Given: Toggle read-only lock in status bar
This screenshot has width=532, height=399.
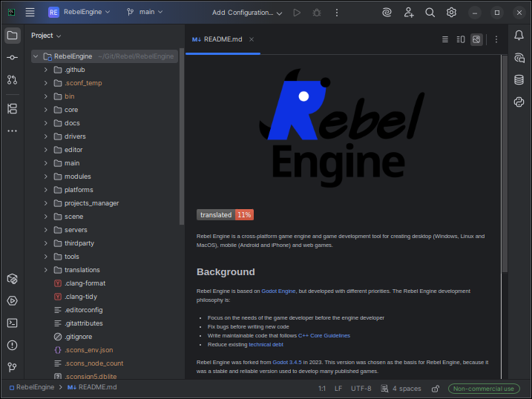Looking at the screenshot, I should (x=436, y=389).
